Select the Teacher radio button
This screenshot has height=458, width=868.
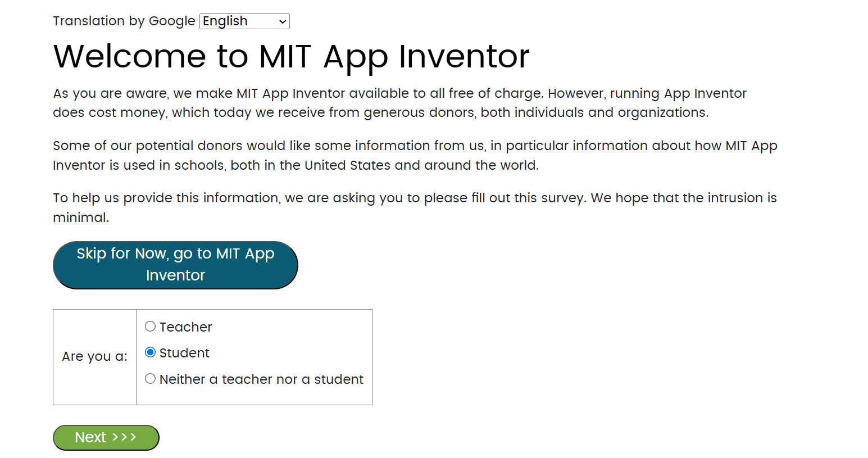(x=150, y=327)
